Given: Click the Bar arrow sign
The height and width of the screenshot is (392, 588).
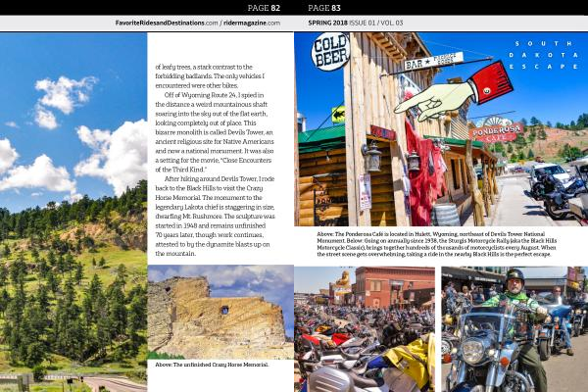Looking at the screenshot, I should click(x=432, y=62).
